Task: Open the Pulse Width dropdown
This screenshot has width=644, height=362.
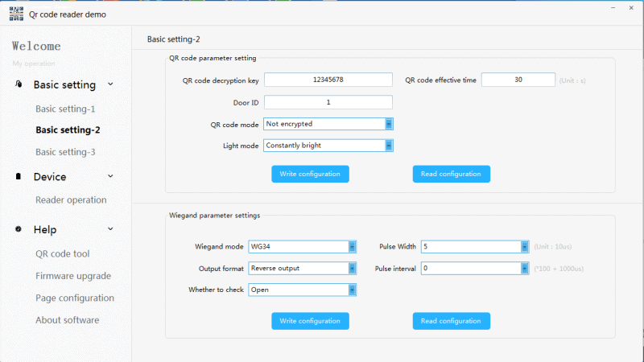Action: point(523,247)
